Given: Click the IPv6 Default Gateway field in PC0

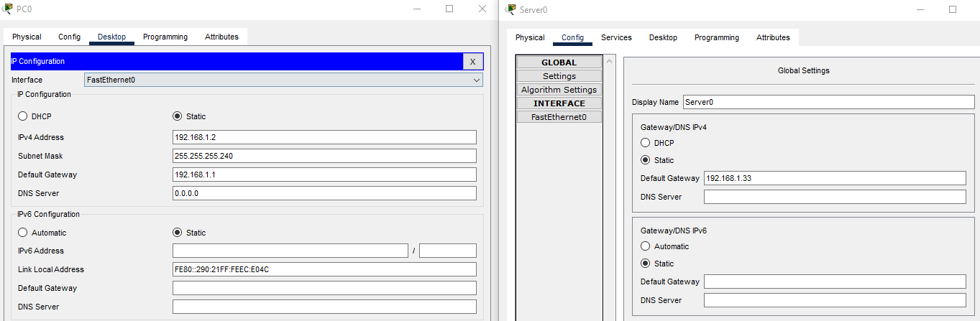Looking at the screenshot, I should (324, 288).
